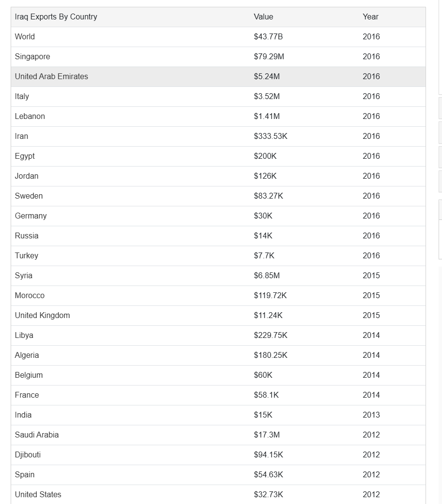
Task: Click the Singapore country link
Action: point(33,57)
